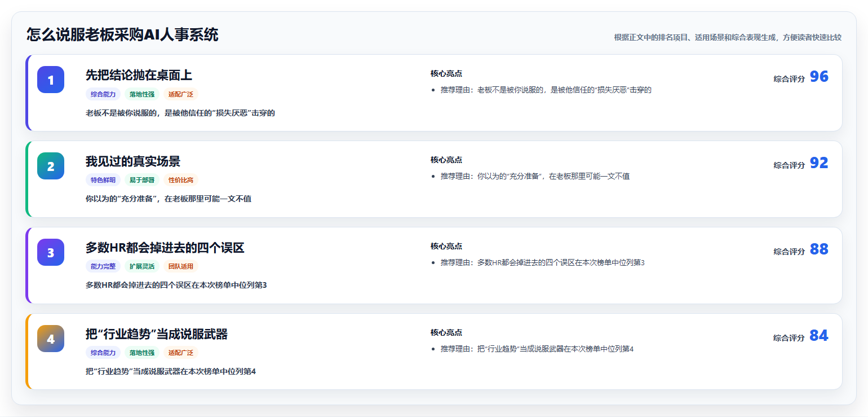Click the subtitle beginning 根据正文中的排名项目

pos(728,37)
